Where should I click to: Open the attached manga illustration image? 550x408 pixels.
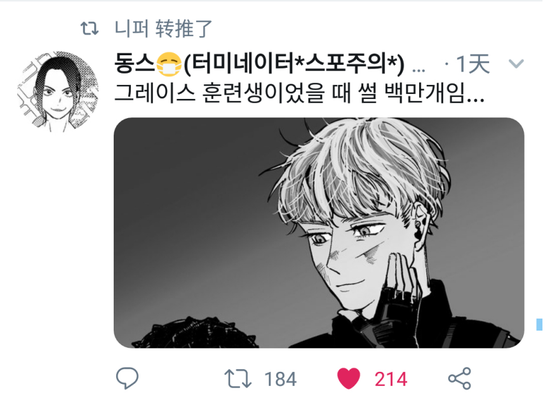tap(319, 233)
